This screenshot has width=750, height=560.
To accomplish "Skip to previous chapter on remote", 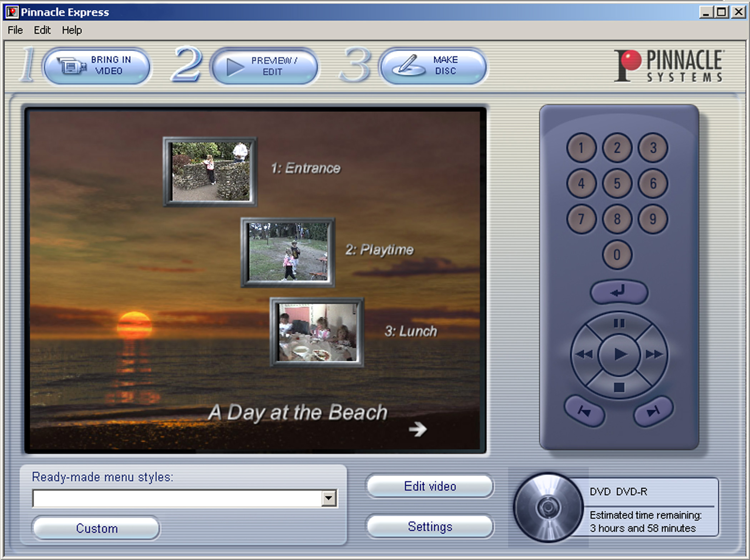I will pos(584,411).
